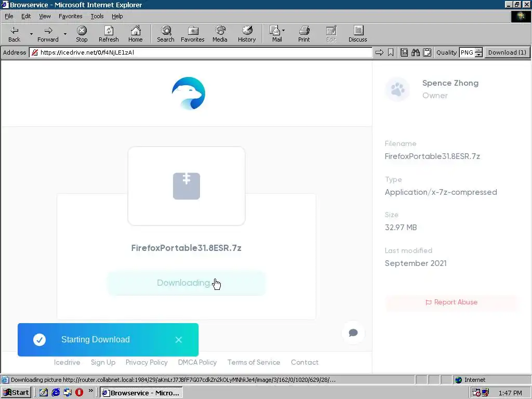
Task: Open the Sign Up footer link
Action: coord(103,362)
